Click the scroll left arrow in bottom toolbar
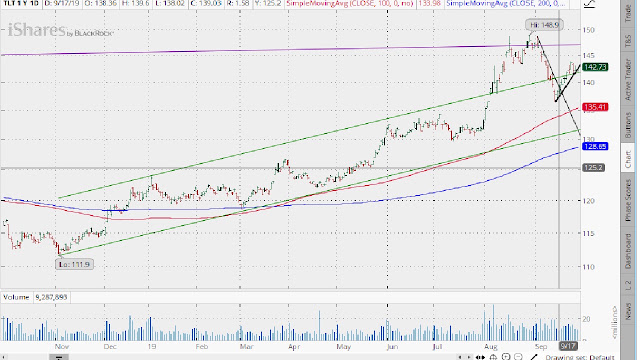This screenshot has height=360, width=640. point(460,357)
